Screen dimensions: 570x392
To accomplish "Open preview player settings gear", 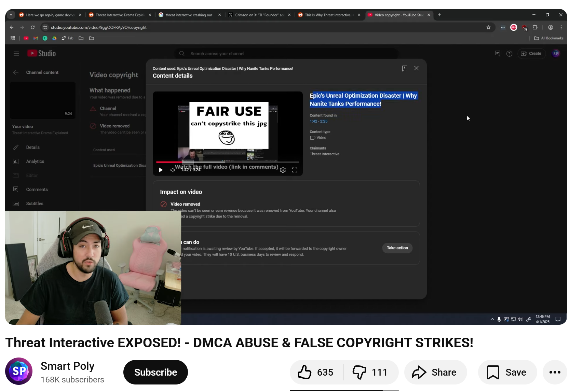I will tap(283, 170).
